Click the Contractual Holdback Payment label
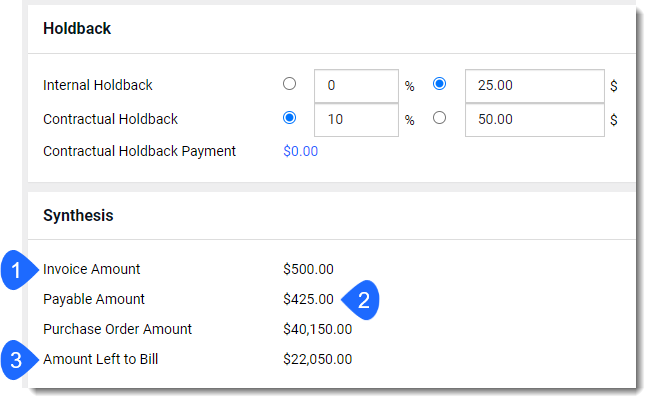 point(140,151)
